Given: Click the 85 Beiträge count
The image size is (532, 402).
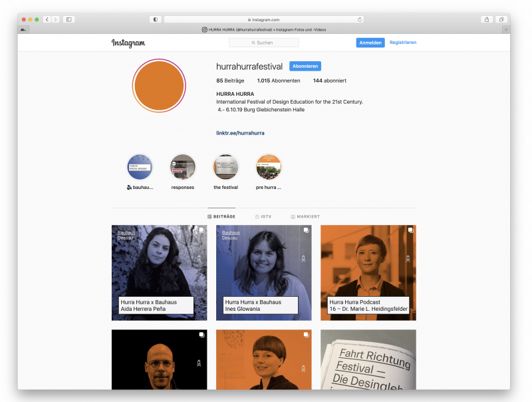Looking at the screenshot, I should click(230, 81).
